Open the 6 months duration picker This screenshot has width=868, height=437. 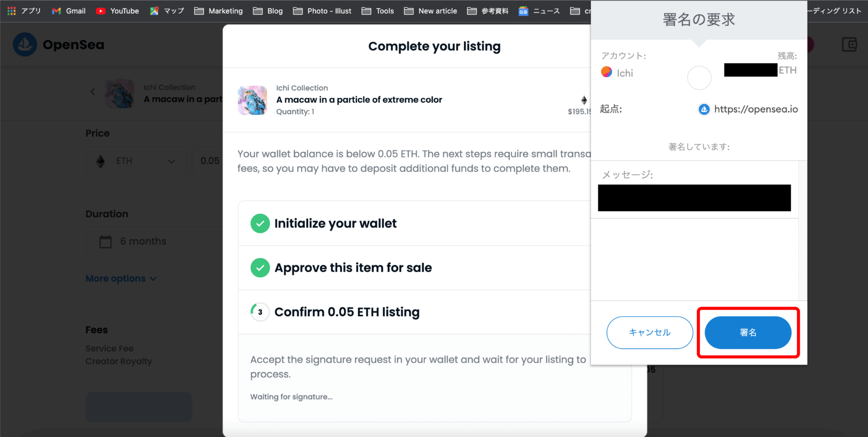coord(154,242)
